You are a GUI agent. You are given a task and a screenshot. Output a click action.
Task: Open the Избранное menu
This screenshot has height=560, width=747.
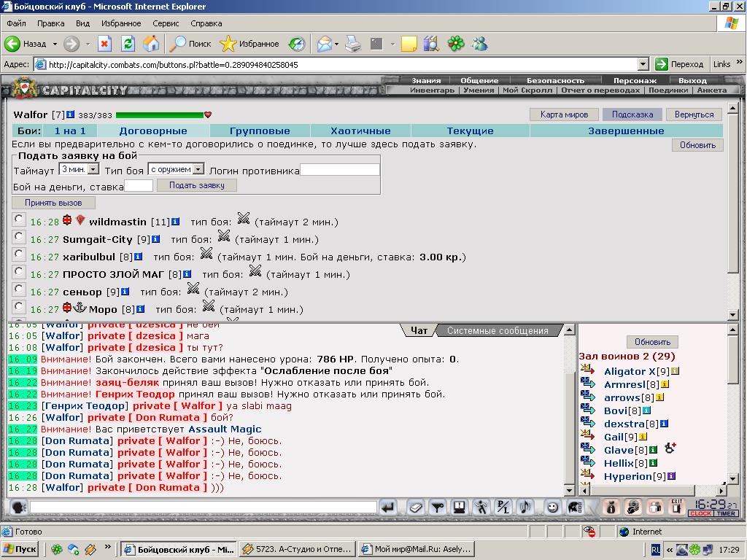tap(121, 23)
